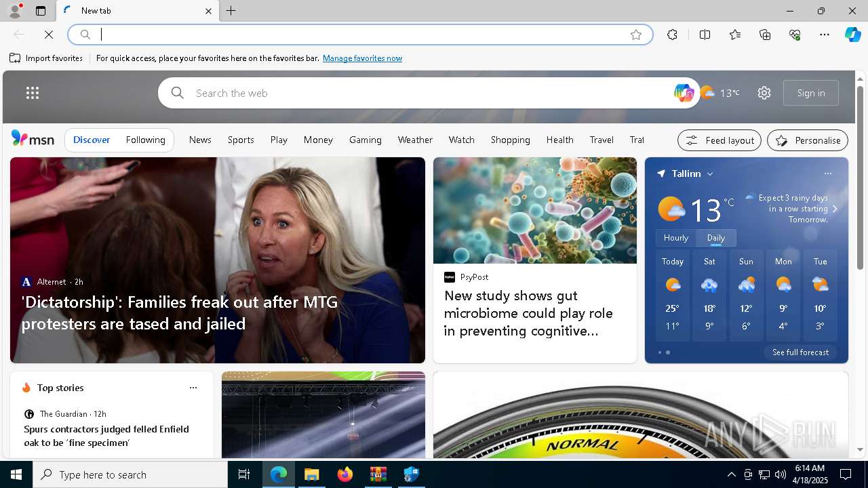
Task: Switch weather forecast to Hourly
Action: [x=676, y=238]
